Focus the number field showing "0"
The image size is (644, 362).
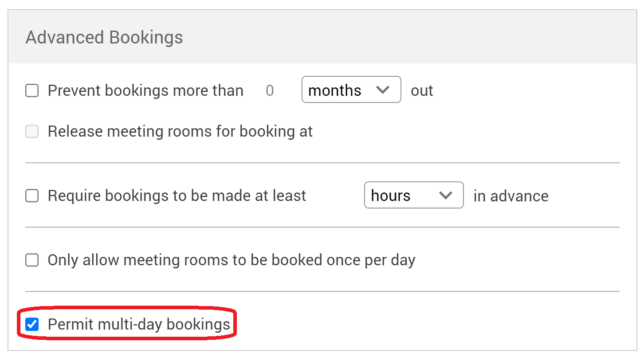pyautogui.click(x=270, y=91)
